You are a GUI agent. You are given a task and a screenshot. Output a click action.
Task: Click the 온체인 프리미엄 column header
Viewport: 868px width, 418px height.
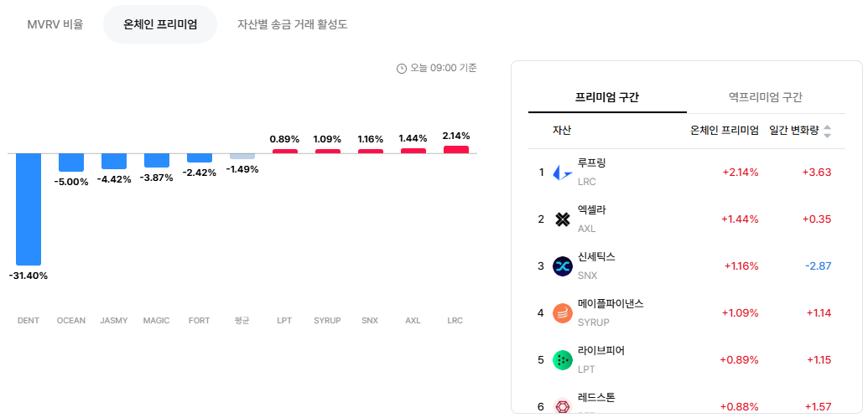coord(724,131)
